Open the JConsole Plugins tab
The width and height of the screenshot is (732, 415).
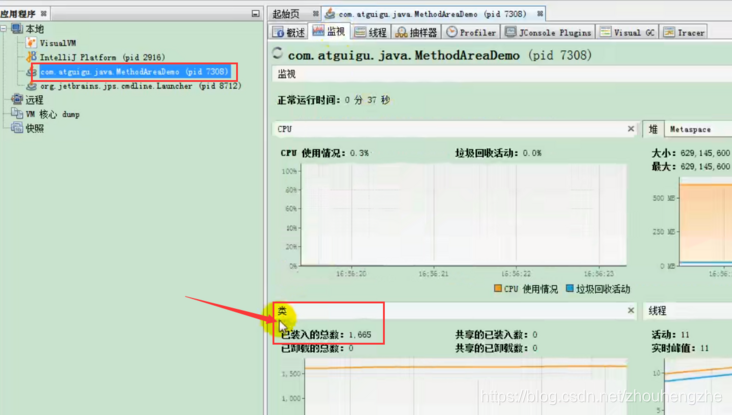(x=549, y=32)
